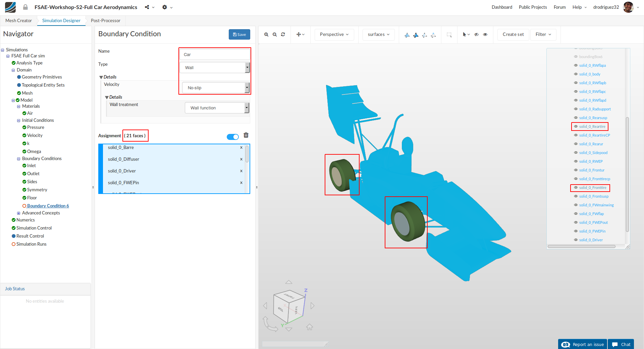Open the Type dropdown showing Wall
The height and width of the screenshot is (349, 644).
(x=215, y=68)
